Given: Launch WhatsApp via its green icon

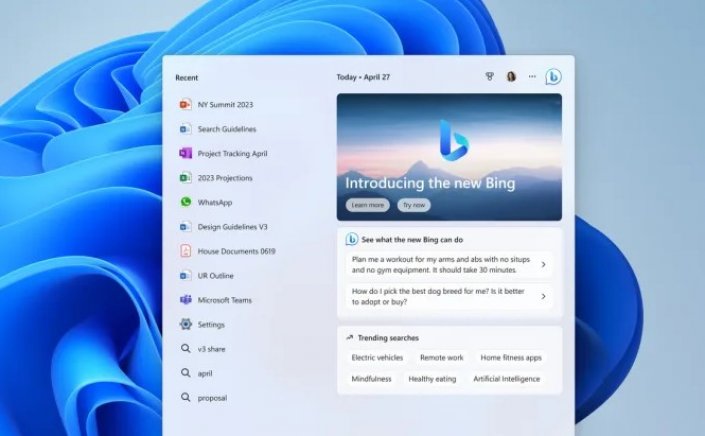Looking at the screenshot, I should pos(185,202).
